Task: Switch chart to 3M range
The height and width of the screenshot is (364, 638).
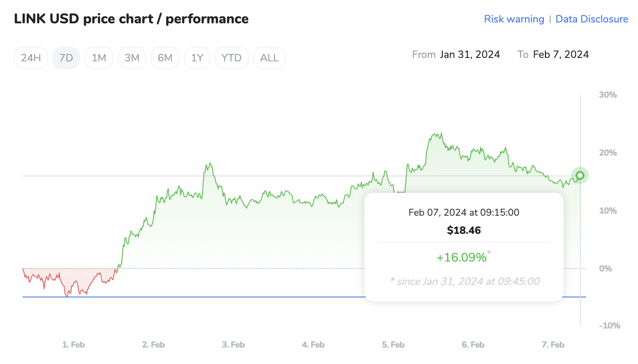Action: pyautogui.click(x=132, y=58)
